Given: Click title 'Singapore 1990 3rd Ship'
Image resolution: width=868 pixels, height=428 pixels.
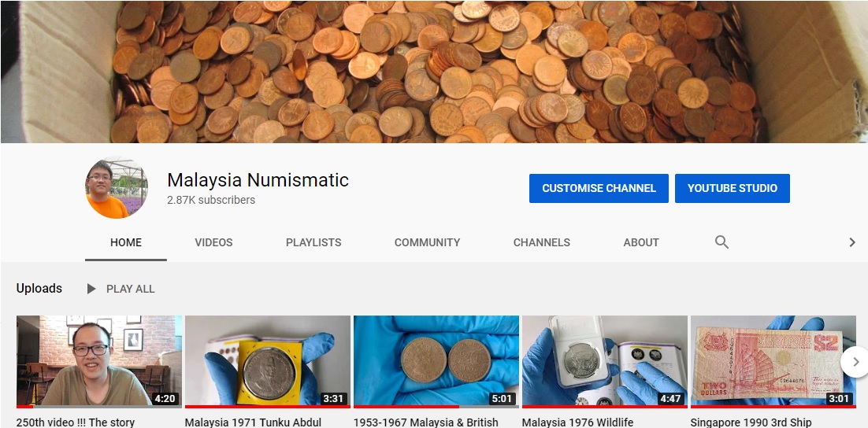Looking at the screenshot, I should [x=751, y=422].
